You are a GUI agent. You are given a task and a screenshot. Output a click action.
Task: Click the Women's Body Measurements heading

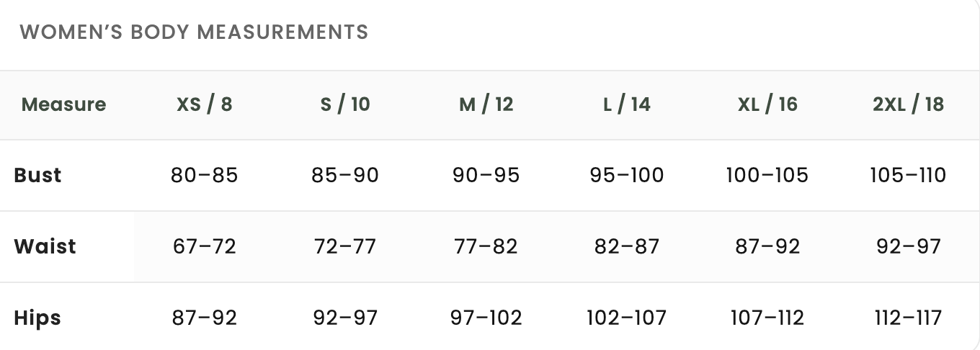click(x=194, y=32)
